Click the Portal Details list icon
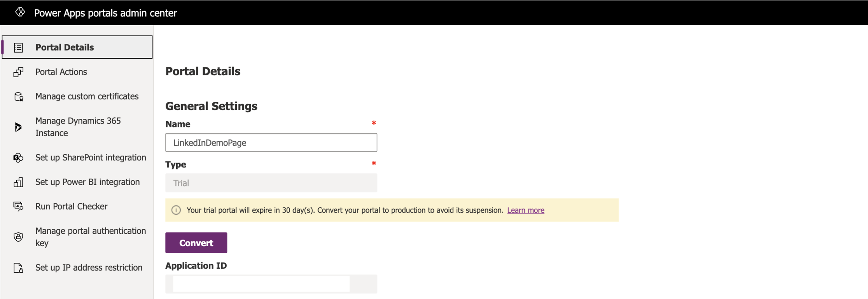 [18, 47]
